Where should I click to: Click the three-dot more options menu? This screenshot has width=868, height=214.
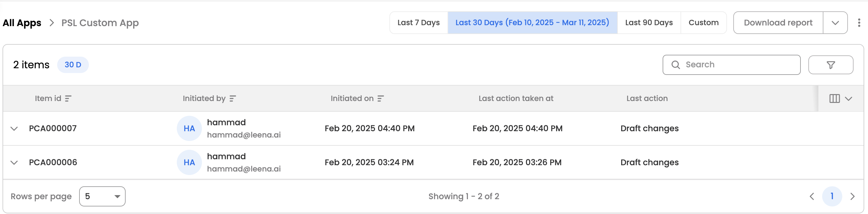859,23
